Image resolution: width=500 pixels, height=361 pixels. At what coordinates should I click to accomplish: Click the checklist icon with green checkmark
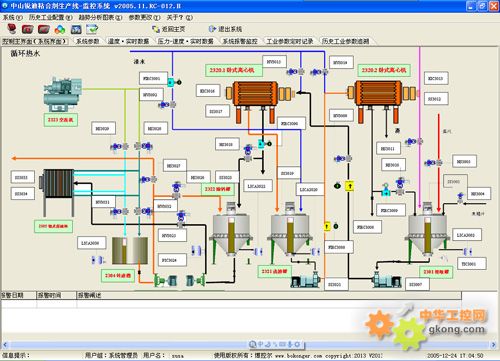coord(92,29)
